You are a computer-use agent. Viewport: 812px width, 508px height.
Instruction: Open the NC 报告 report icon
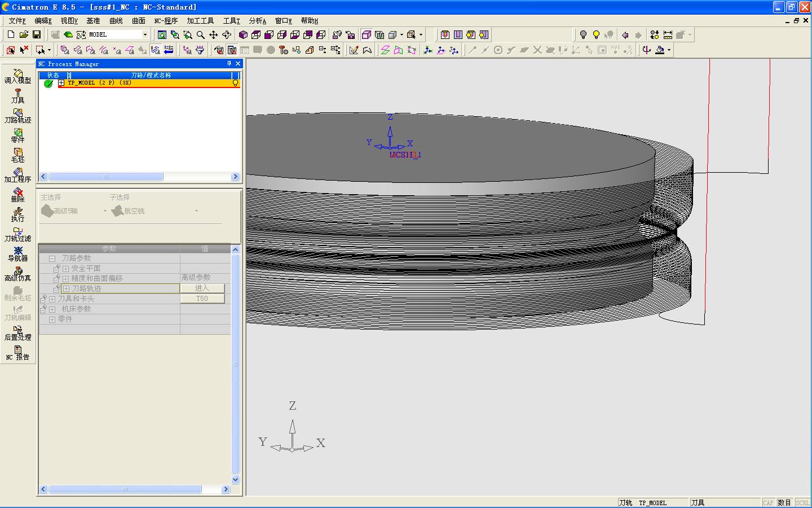click(17, 352)
